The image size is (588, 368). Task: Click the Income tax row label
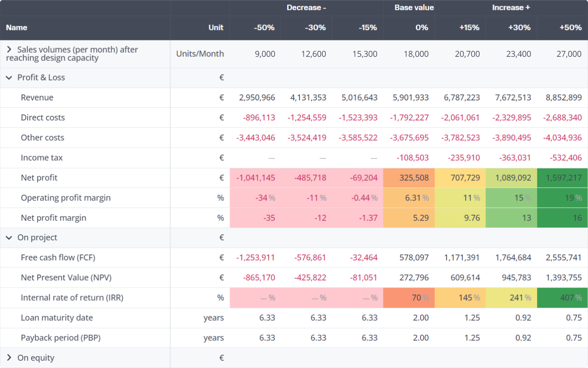coord(42,158)
